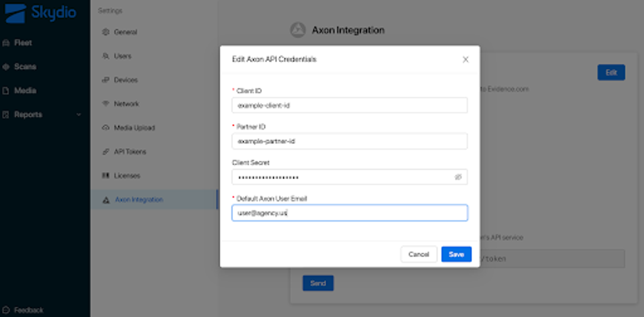Click the Client ID input field
The height and width of the screenshot is (317, 644).
pyautogui.click(x=349, y=106)
